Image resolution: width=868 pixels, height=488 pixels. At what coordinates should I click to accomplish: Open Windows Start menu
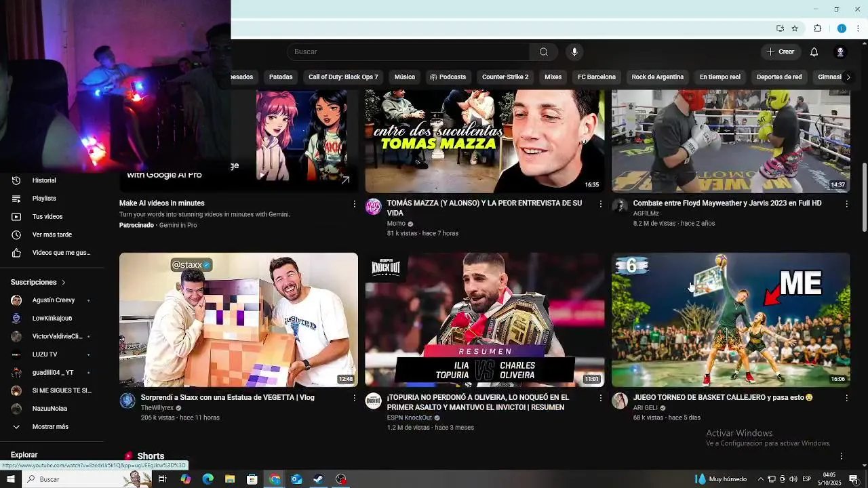[x=11, y=479]
